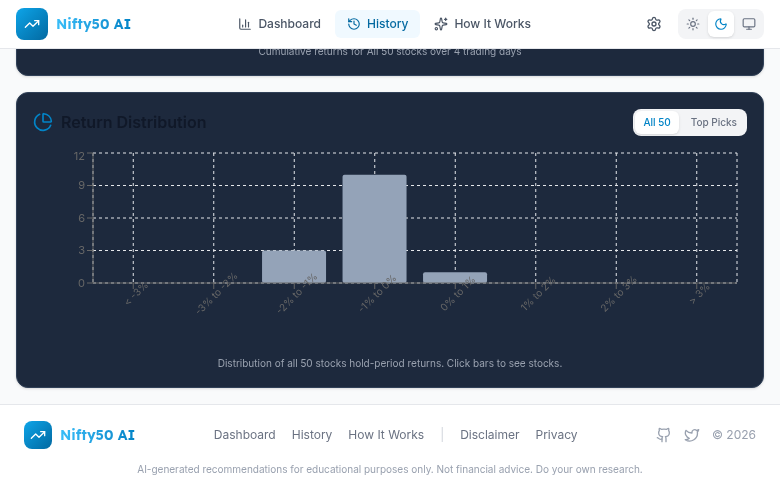Open the Twitter icon in footer
Screen dimensions: 780x493
[x=691, y=435]
